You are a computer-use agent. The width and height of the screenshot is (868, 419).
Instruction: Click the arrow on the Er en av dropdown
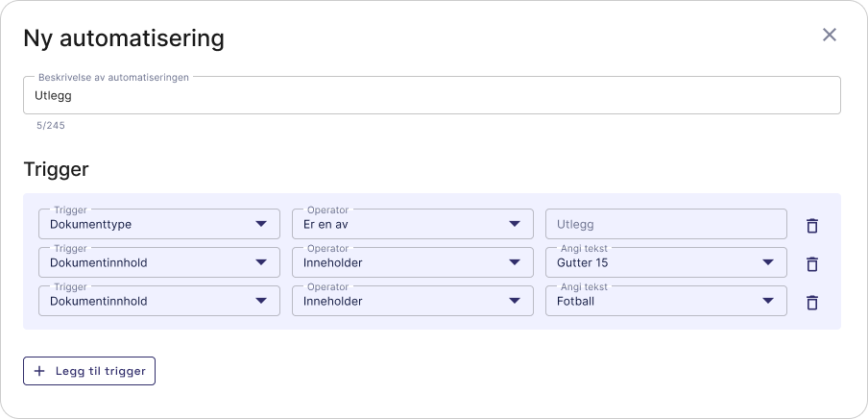click(x=515, y=224)
